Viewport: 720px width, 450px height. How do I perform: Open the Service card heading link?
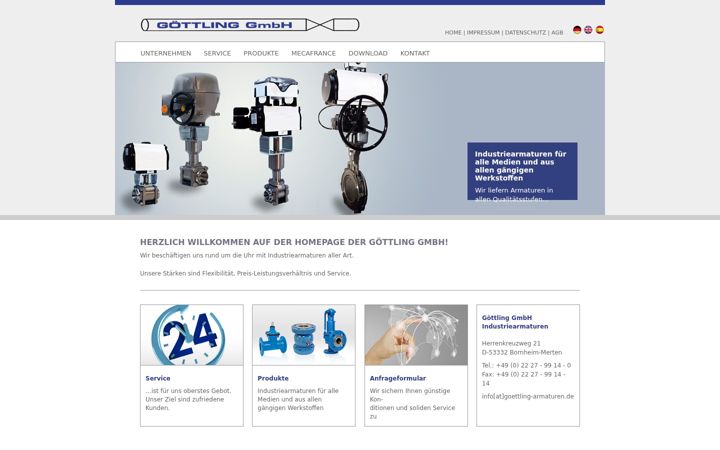pyautogui.click(x=158, y=378)
